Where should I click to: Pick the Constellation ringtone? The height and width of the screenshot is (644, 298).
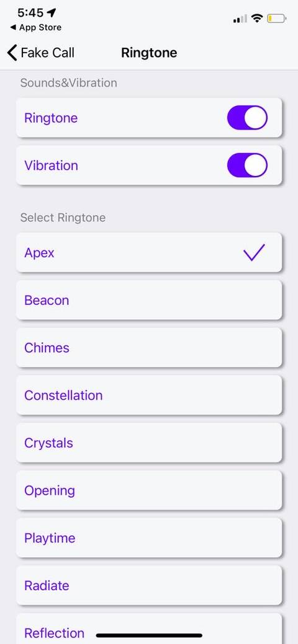149,395
